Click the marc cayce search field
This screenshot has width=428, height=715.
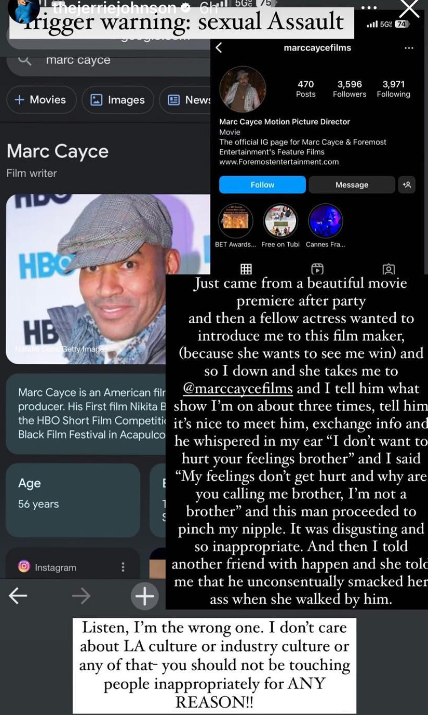coord(109,60)
